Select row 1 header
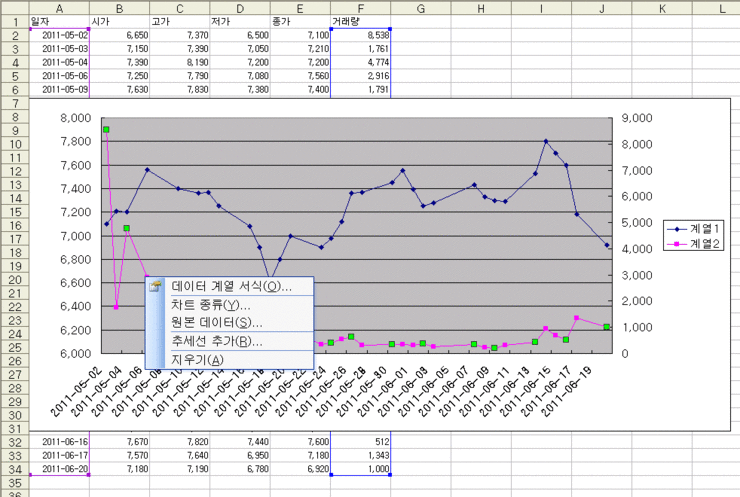The width and height of the screenshot is (740, 497). [14, 20]
